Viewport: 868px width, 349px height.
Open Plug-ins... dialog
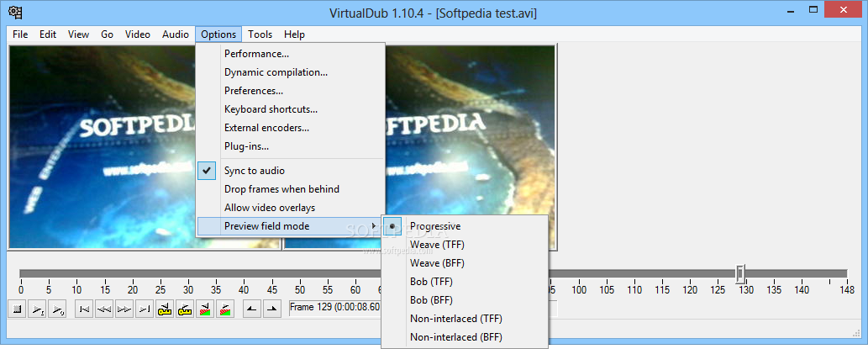tap(291, 147)
